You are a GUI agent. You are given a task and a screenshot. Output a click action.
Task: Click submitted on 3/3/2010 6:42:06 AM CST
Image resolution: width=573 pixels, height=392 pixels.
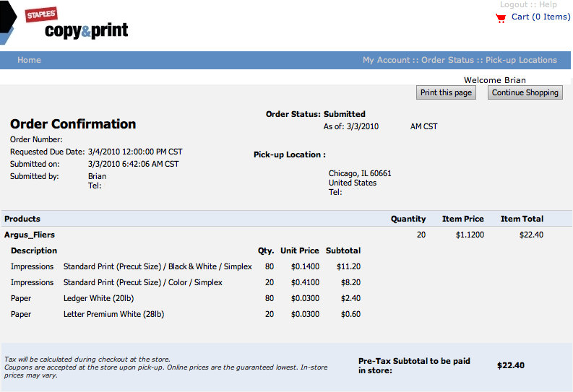[134, 165]
